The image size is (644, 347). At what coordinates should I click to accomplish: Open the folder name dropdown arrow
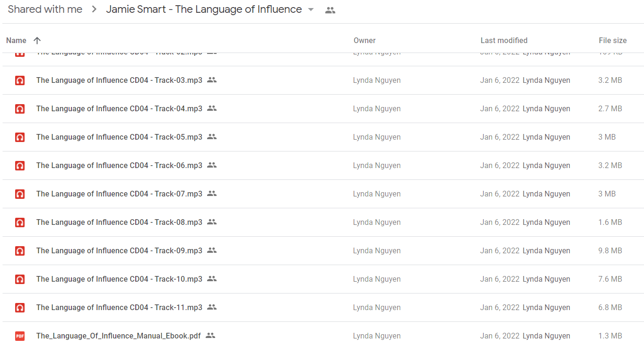coord(311,9)
